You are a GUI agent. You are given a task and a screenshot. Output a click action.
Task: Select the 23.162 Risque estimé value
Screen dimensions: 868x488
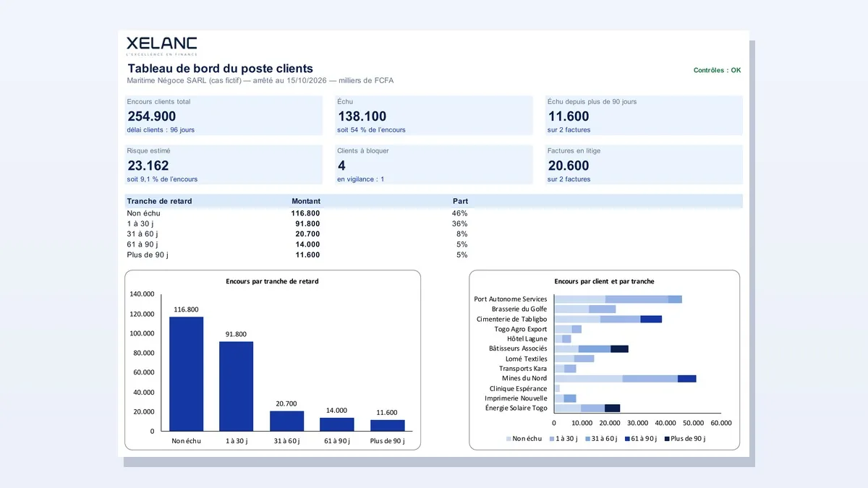tap(148, 166)
